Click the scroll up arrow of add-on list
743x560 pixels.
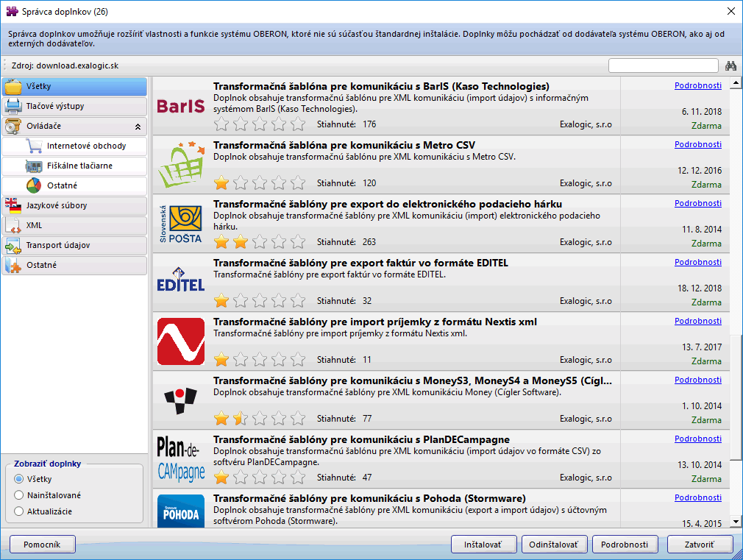[736, 83]
